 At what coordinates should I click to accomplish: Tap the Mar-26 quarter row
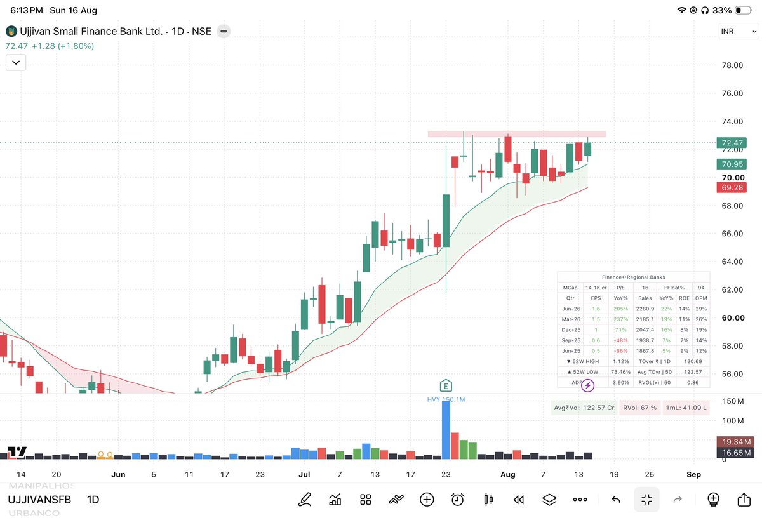tap(634, 319)
